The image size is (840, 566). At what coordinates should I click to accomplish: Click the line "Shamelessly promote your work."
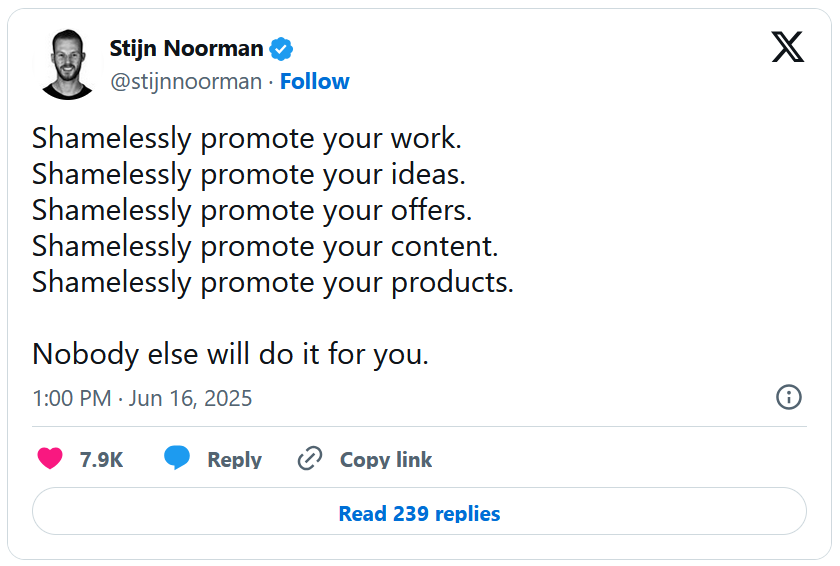(x=246, y=139)
